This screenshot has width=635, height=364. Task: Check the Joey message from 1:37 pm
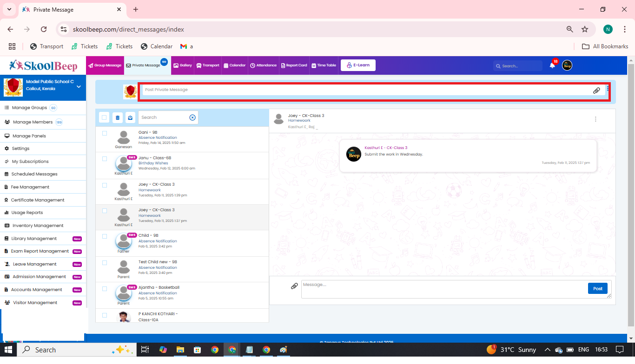point(105,211)
